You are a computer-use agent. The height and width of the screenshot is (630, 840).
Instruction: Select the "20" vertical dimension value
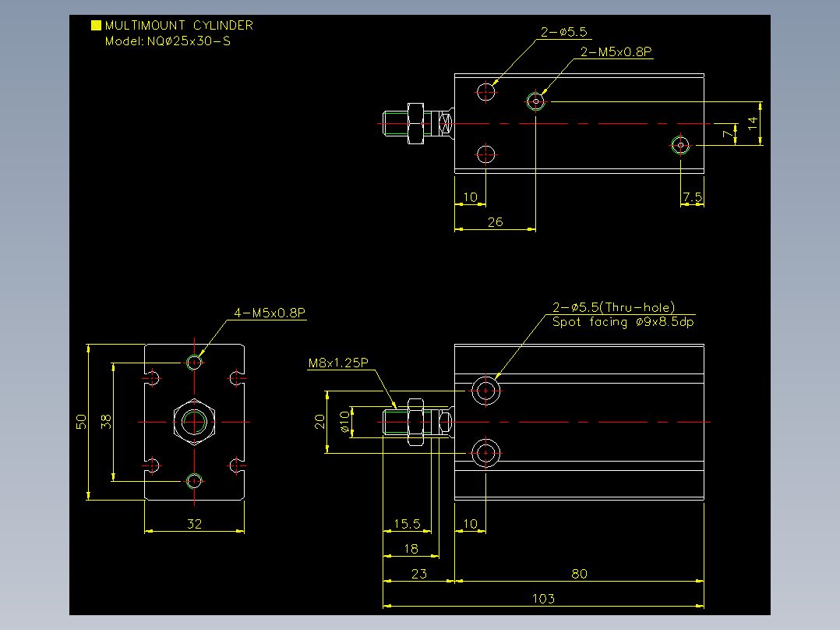click(319, 422)
